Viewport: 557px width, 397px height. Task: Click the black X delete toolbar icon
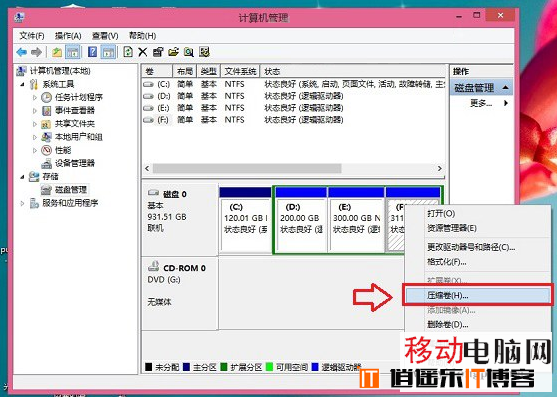143,53
